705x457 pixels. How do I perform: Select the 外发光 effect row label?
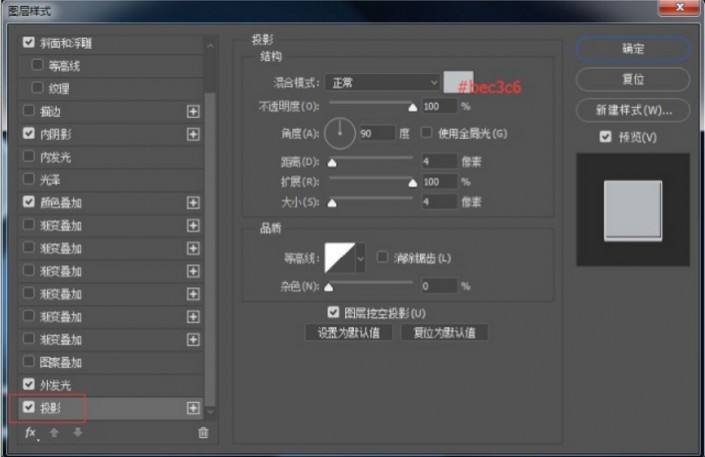(55, 385)
